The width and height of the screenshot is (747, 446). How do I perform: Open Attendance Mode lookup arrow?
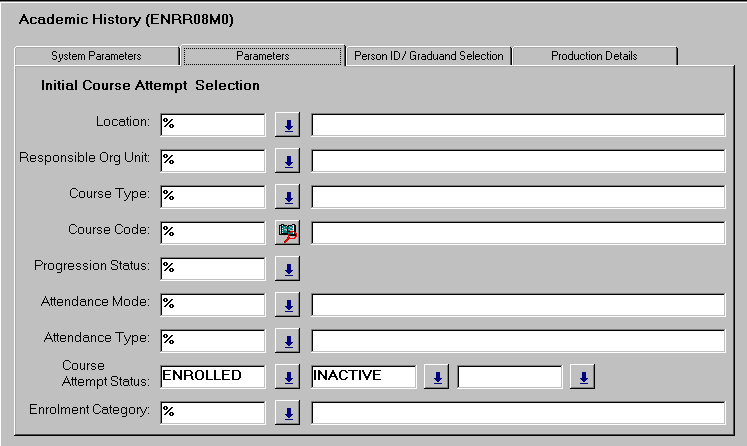point(288,304)
